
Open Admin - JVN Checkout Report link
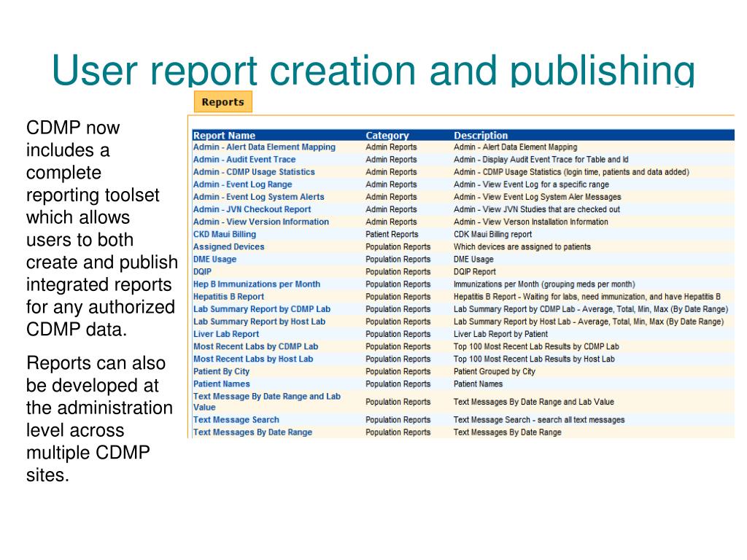click(x=252, y=209)
